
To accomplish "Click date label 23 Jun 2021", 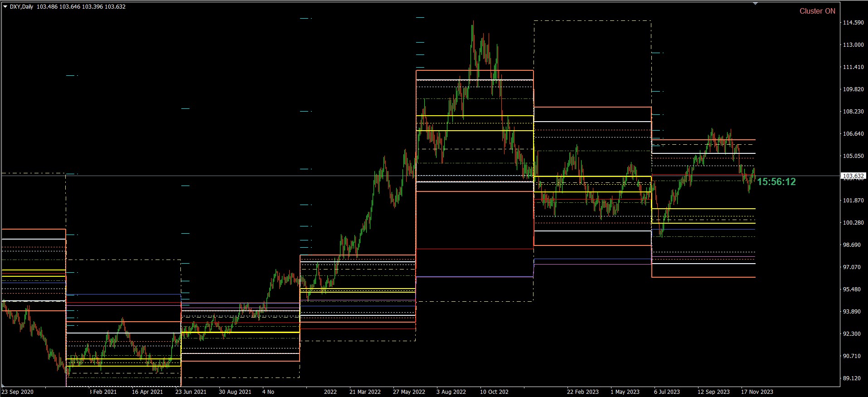I will 191,392.
